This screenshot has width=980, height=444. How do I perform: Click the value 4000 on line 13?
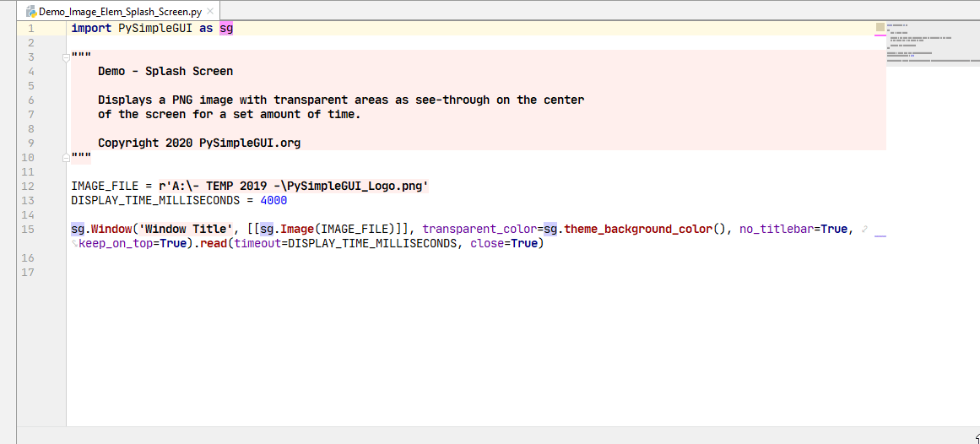pyautogui.click(x=273, y=201)
